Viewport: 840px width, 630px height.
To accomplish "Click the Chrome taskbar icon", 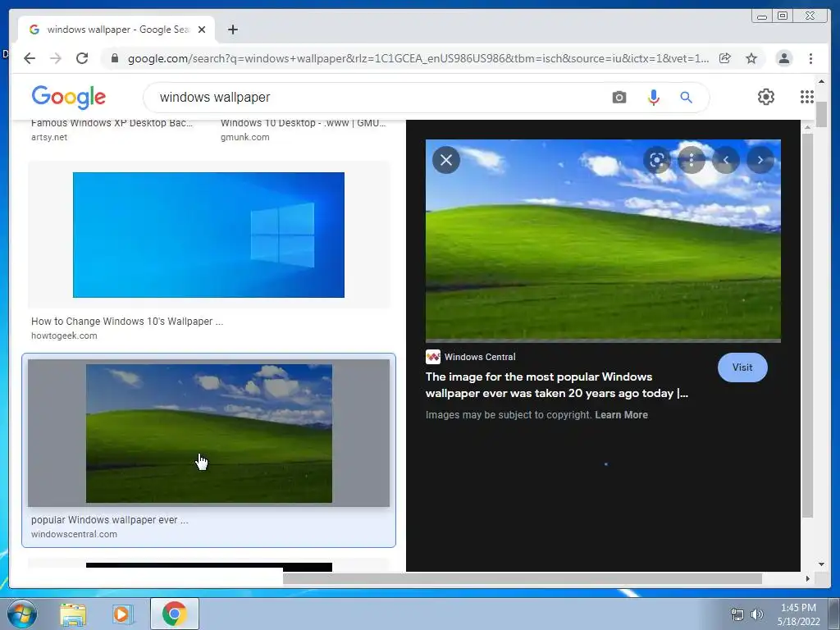I will coord(175,614).
